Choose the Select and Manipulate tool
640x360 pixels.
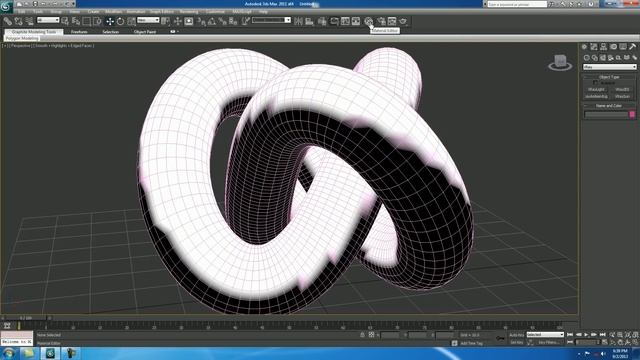178,21
